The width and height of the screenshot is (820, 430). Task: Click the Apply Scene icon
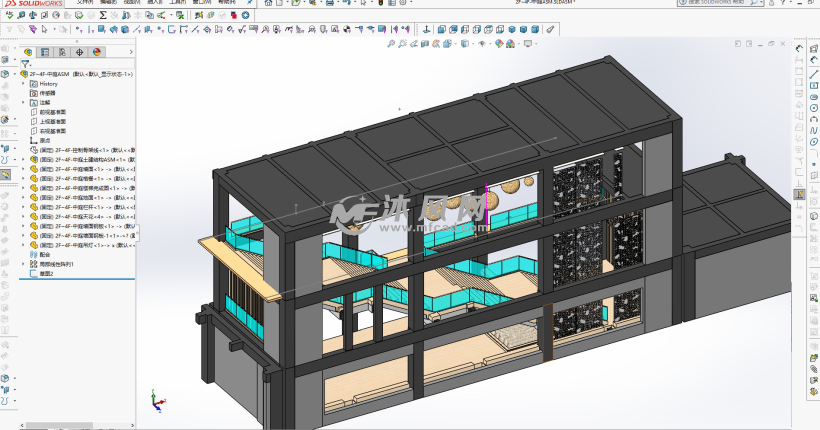510,44
